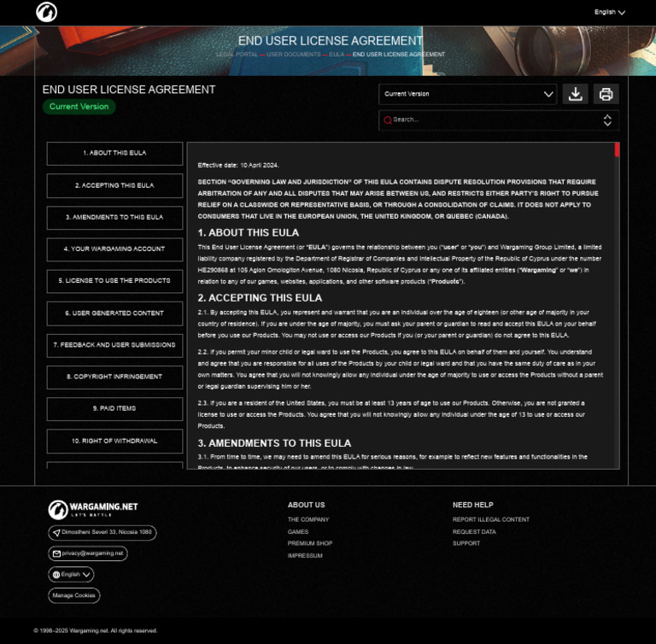The height and width of the screenshot is (644, 656).
Task: Open Games footer link
Action: coord(298,532)
